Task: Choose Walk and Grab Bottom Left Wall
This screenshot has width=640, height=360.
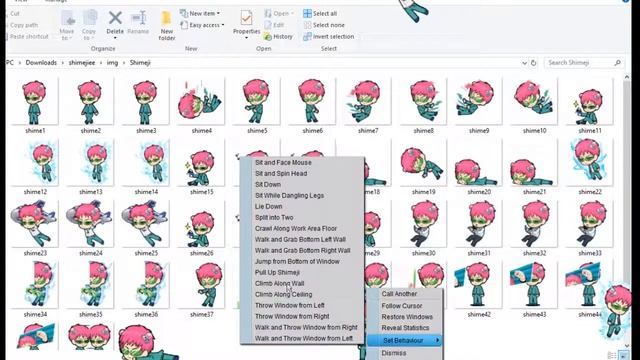Action: click(x=300, y=240)
